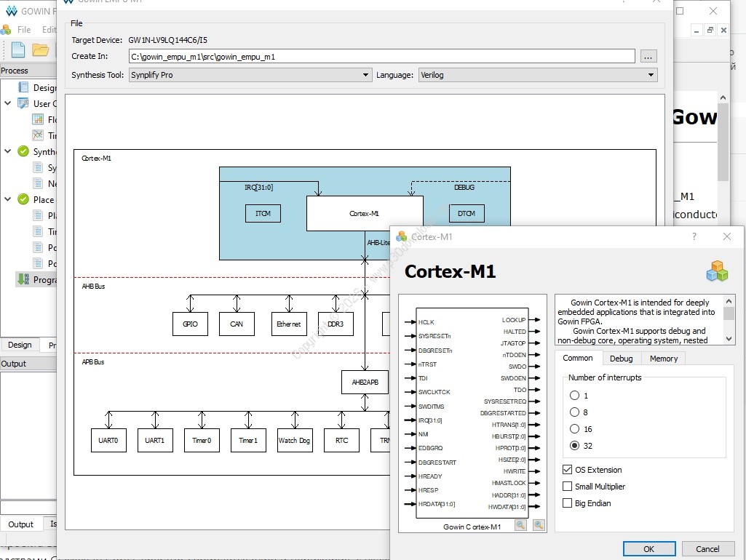The image size is (746, 560).
Task: Click the Process panel header
Action: pos(28,71)
